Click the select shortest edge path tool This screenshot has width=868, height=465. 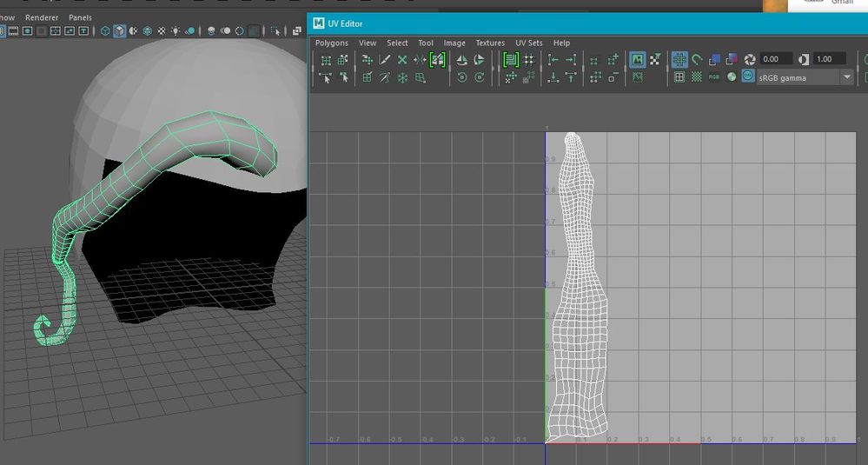[x=325, y=78]
